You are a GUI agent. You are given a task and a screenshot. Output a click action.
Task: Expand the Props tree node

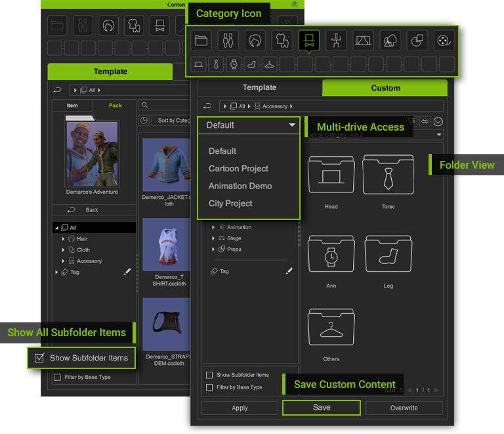pos(213,250)
